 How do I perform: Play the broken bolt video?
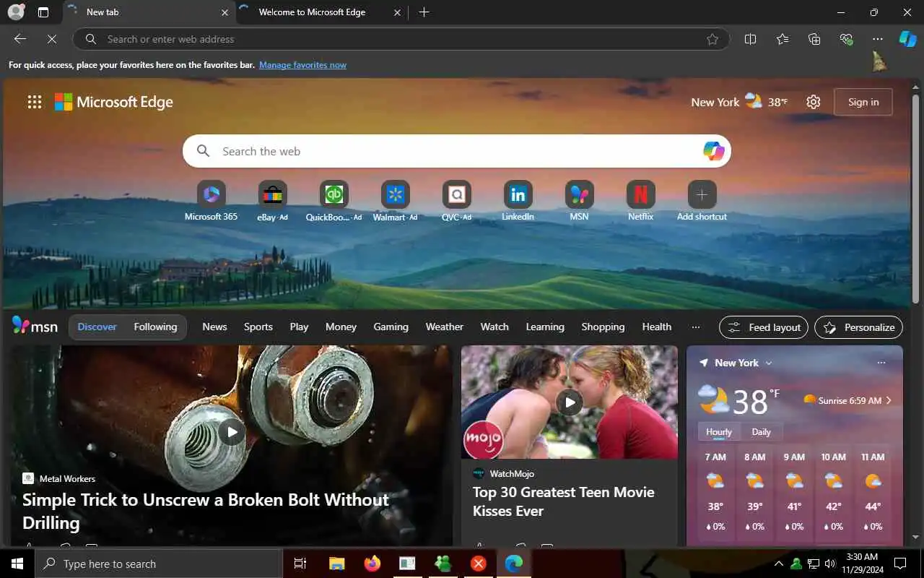(x=232, y=432)
